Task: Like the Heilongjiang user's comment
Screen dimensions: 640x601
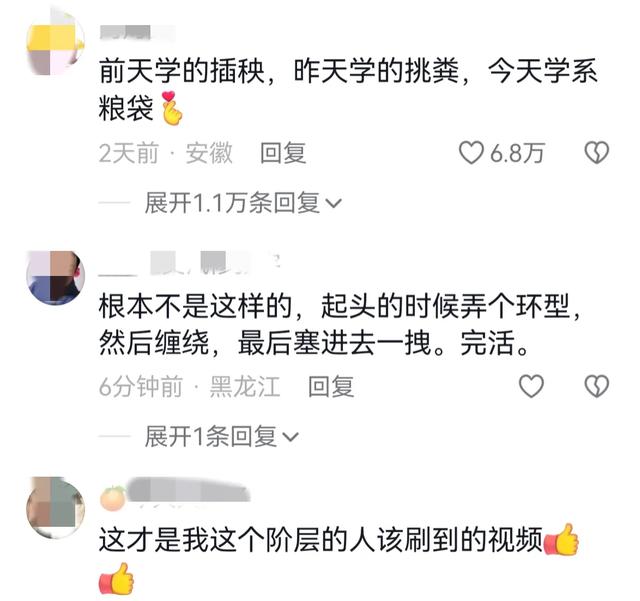Action: point(531,386)
